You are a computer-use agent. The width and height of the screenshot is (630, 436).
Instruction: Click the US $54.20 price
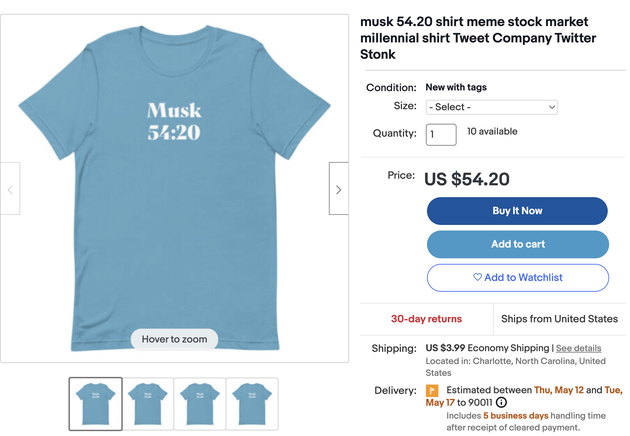coord(467,180)
